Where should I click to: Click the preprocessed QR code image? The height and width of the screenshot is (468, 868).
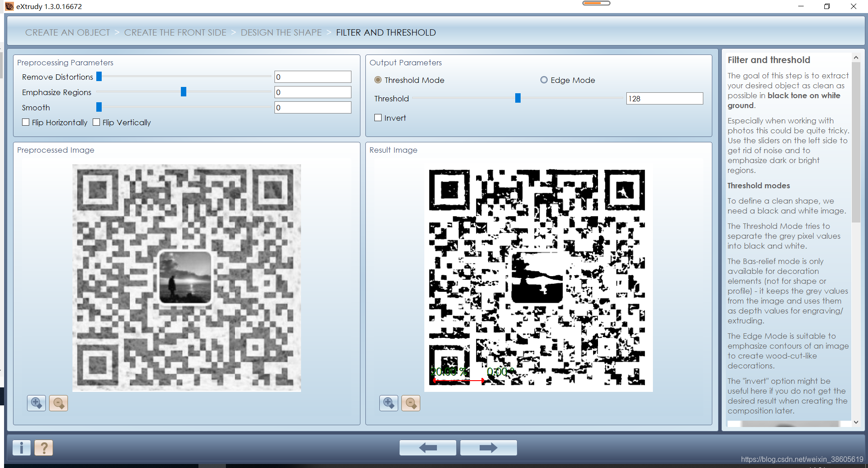point(187,278)
